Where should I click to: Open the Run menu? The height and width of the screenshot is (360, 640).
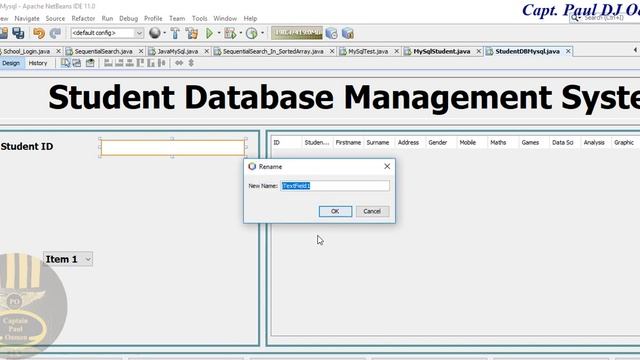pyautogui.click(x=107, y=18)
